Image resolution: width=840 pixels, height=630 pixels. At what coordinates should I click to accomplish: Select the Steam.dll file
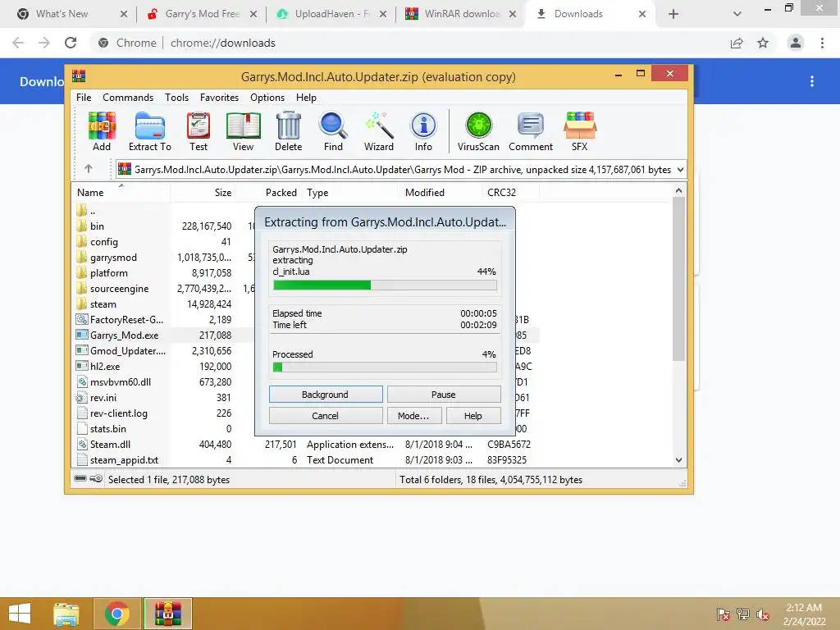tap(110, 444)
